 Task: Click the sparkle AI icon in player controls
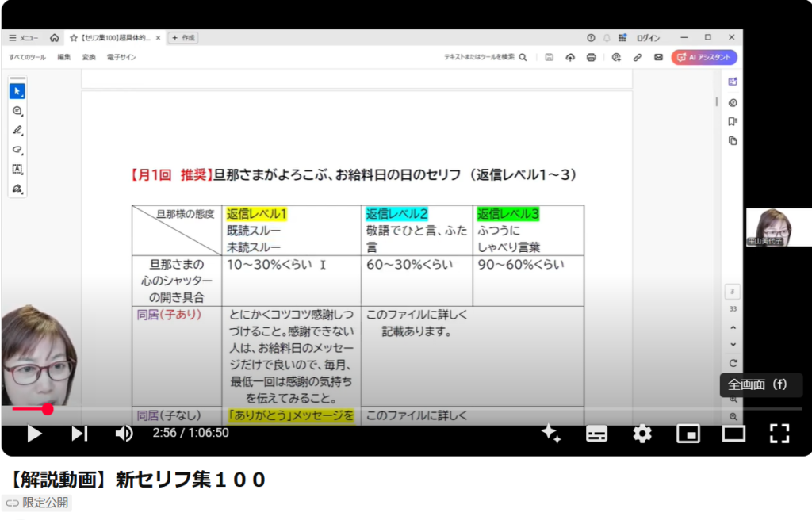(551, 433)
